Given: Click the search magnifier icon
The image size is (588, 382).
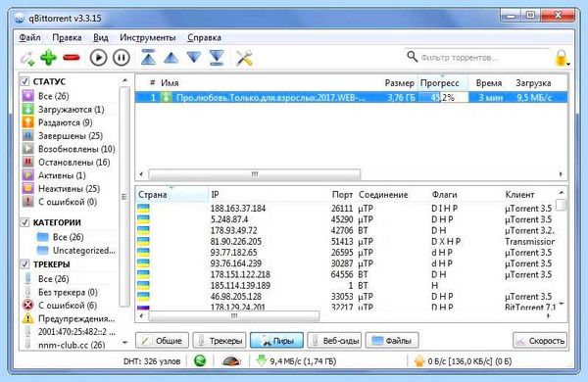Looking at the screenshot, I should point(412,57).
